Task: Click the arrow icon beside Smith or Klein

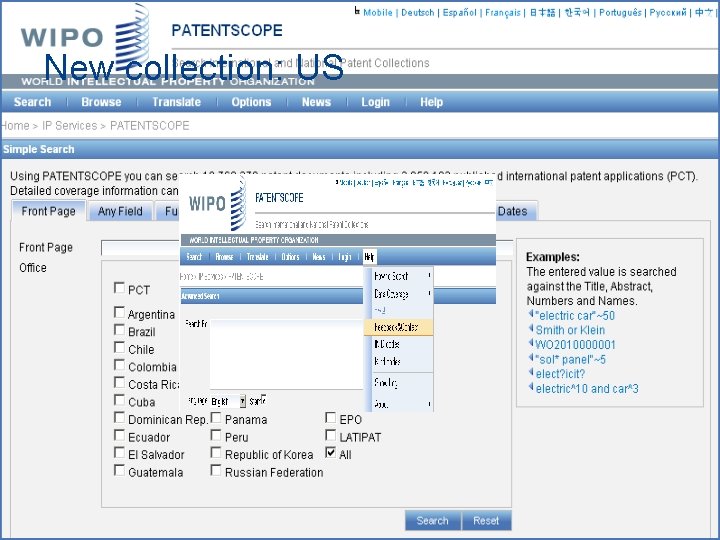Action: click(x=531, y=329)
